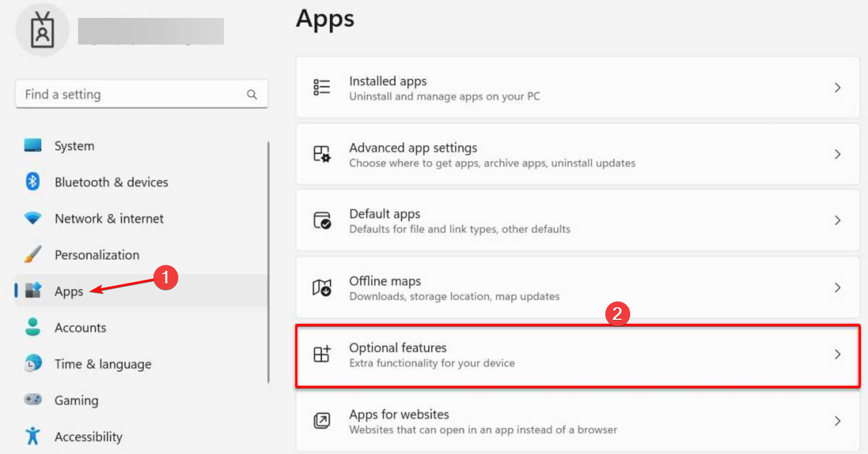
Task: Click the Network & internet Wi-Fi icon
Action: [33, 219]
